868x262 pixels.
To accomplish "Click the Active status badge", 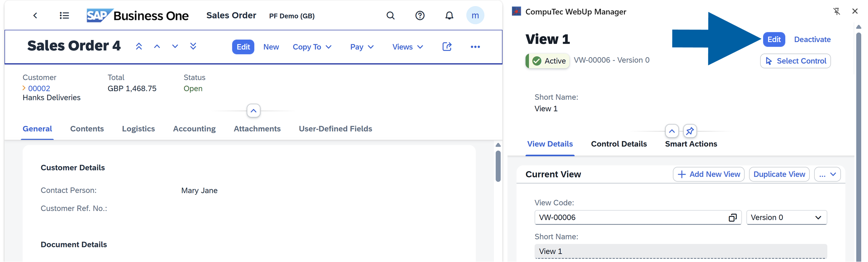I will click(x=547, y=61).
